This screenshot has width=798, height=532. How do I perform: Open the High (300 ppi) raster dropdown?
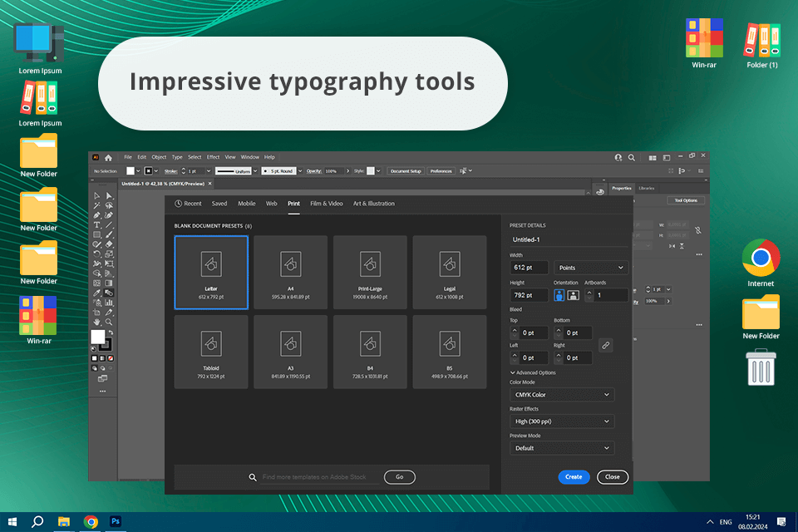click(562, 421)
